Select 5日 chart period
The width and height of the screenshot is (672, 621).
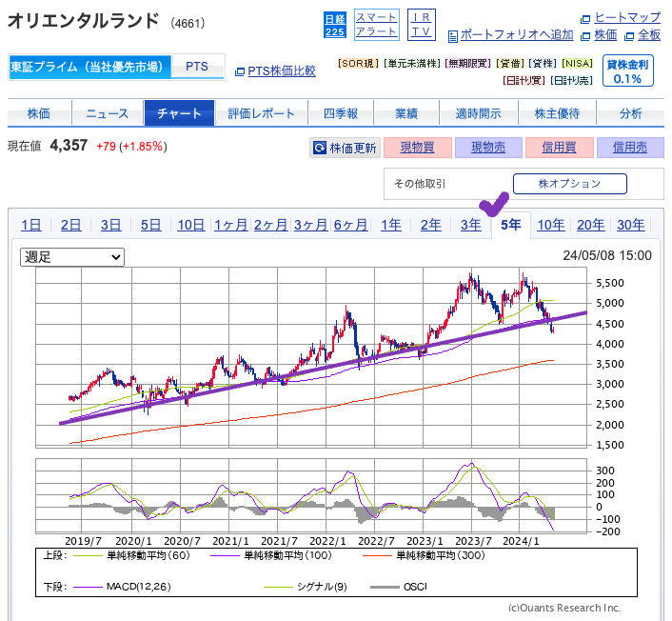pos(150,225)
